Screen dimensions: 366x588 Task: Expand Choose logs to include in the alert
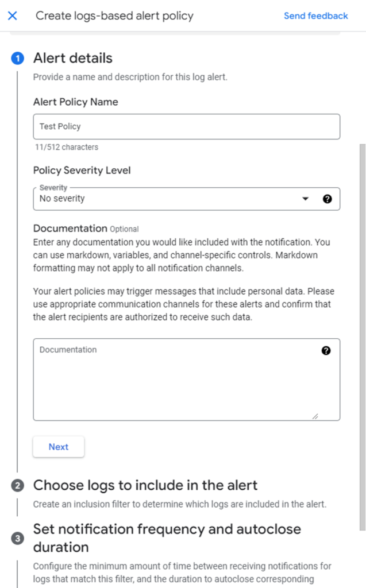(145, 485)
